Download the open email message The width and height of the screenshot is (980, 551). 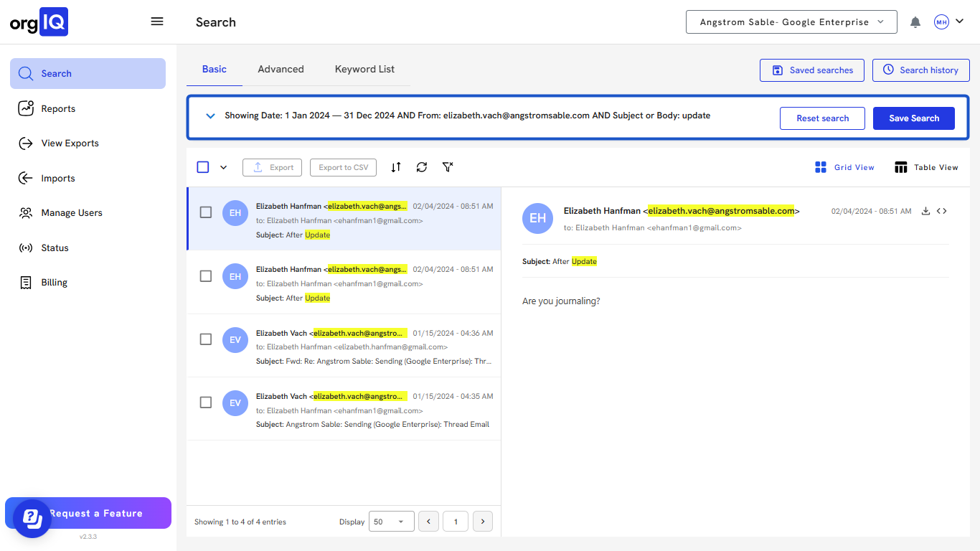925,211
